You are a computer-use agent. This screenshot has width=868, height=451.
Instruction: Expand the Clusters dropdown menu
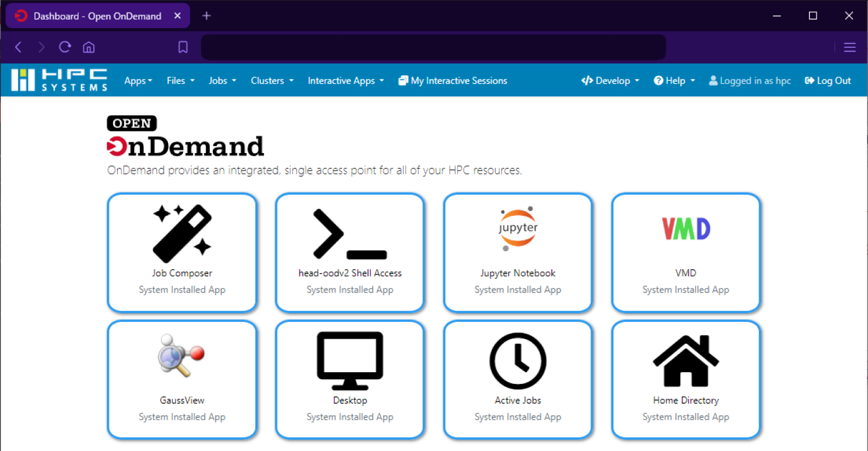[x=272, y=81]
